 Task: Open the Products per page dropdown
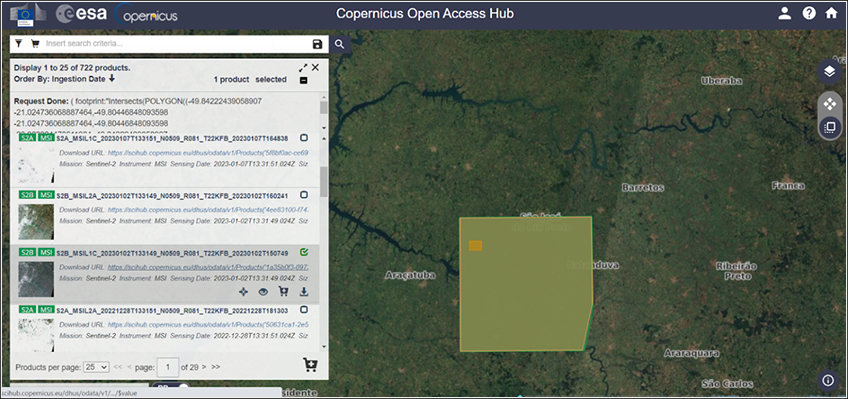pos(96,367)
